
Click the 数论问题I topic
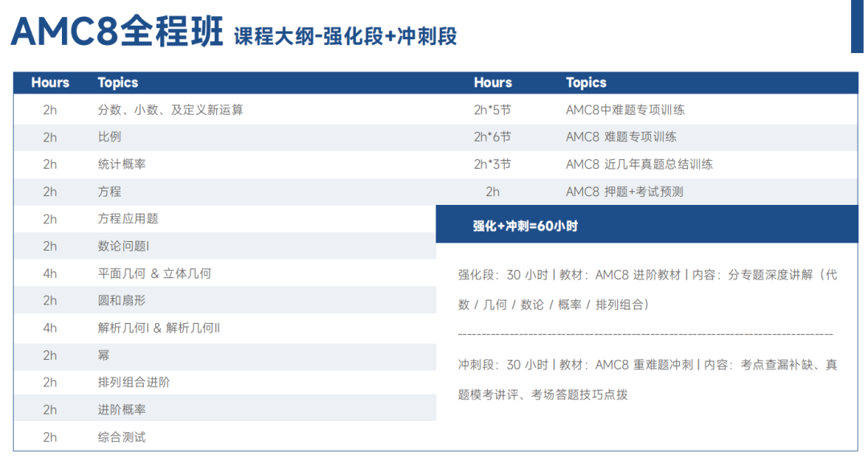(x=124, y=246)
